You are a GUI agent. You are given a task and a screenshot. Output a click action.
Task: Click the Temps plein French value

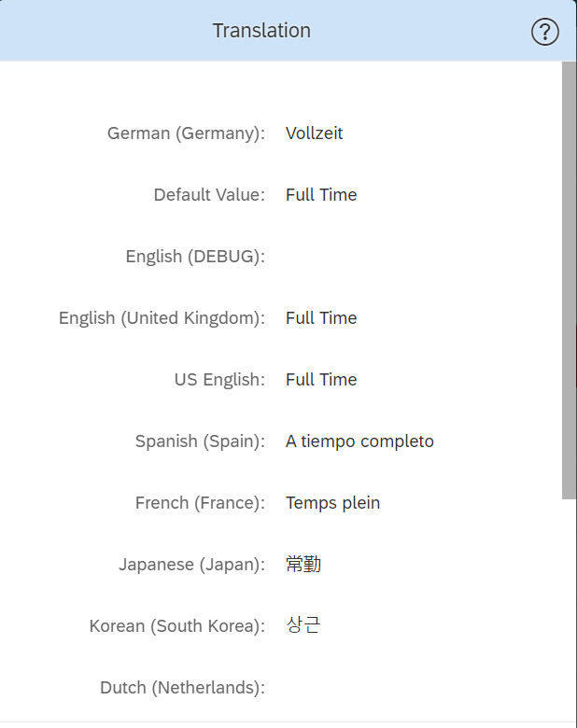click(x=332, y=503)
